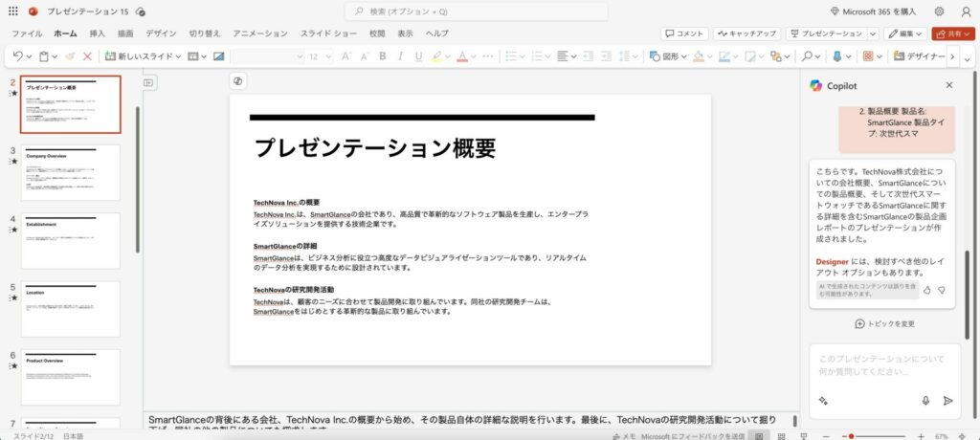Screen dimensions: 980x440
Task: Open the slide layout icon
Action: coord(193,56)
